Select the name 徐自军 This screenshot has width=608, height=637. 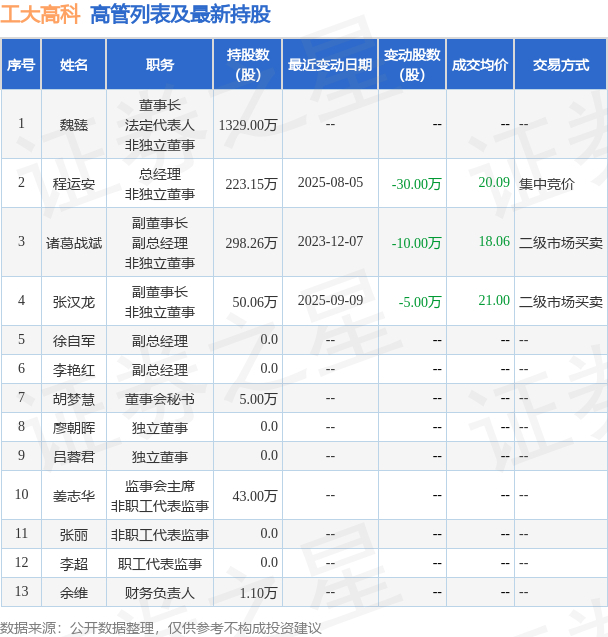(x=74, y=340)
